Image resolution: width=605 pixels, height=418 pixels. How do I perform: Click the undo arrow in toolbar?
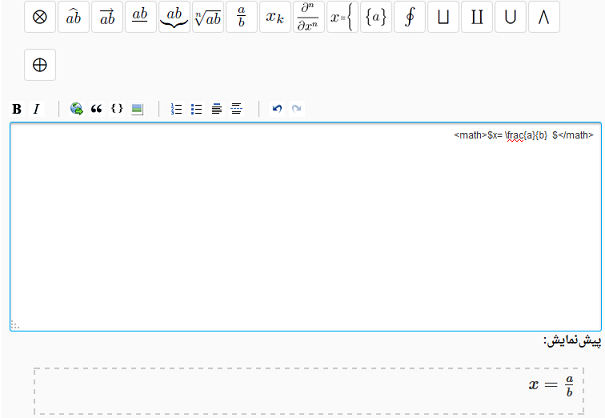(277, 109)
